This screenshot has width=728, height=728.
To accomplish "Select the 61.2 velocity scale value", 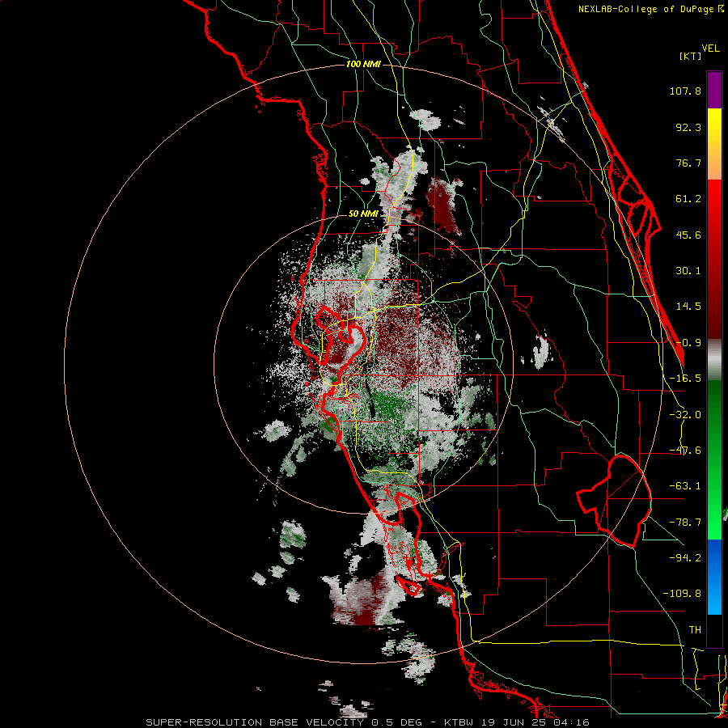I will click(x=688, y=199).
